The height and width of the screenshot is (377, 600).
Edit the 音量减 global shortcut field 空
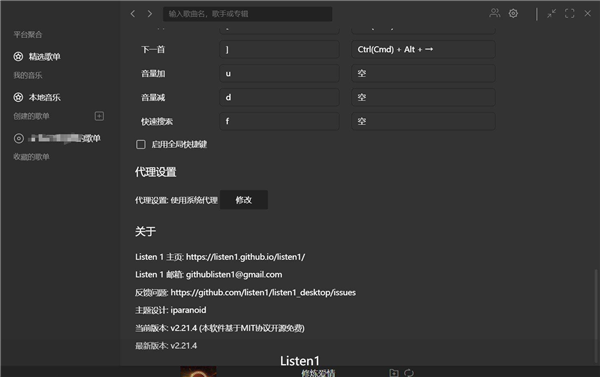coord(423,97)
